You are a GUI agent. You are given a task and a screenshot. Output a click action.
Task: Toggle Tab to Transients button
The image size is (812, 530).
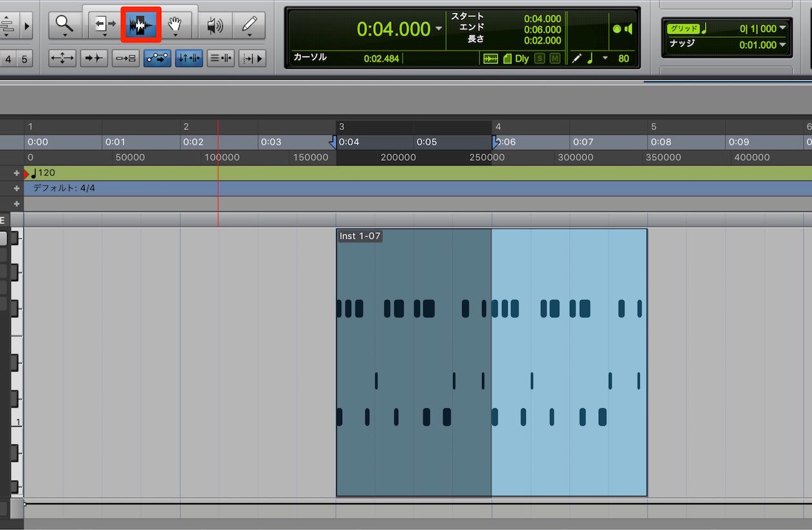click(94, 58)
